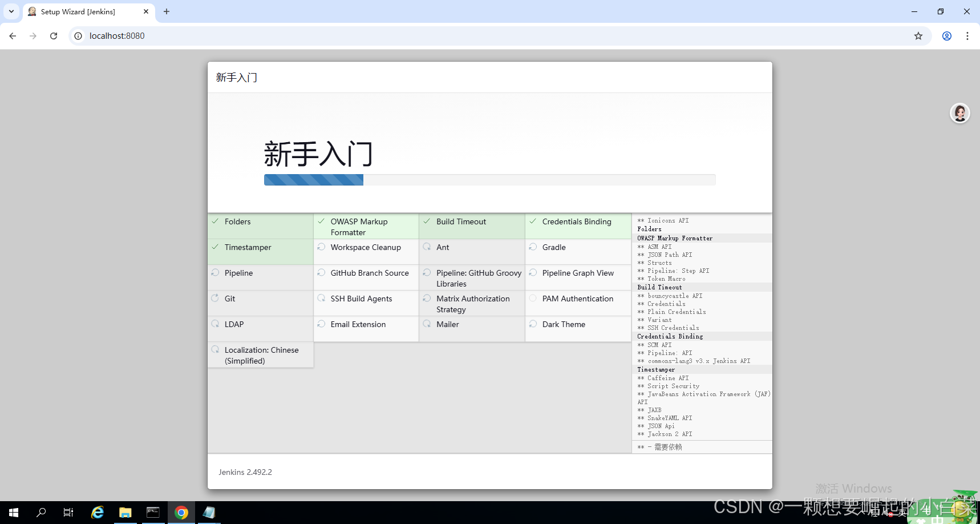Click the pending icon beside PAM Authentication
980x524 pixels.
tap(533, 298)
